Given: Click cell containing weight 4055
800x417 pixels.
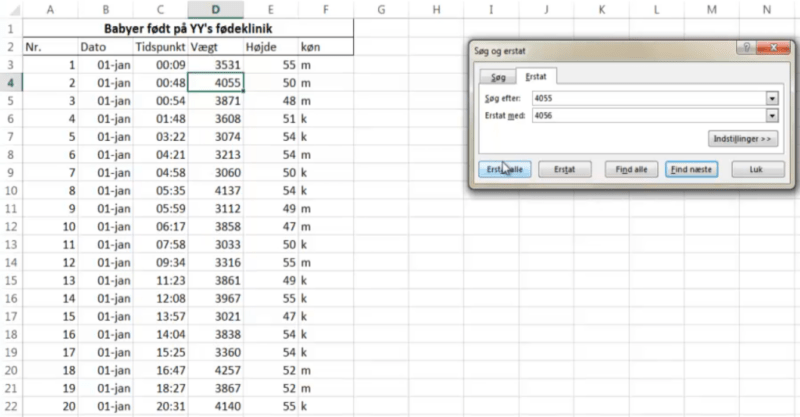Looking at the screenshot, I should coord(215,83).
